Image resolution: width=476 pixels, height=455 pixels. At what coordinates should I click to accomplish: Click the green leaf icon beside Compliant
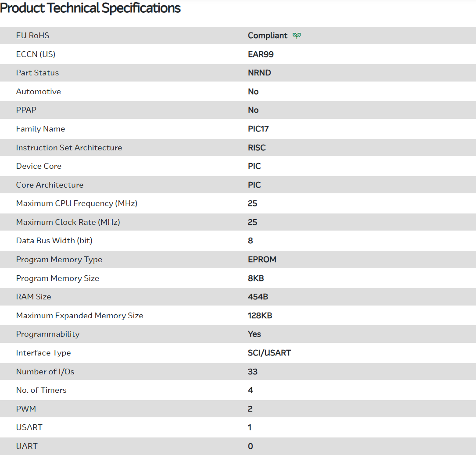click(x=297, y=36)
